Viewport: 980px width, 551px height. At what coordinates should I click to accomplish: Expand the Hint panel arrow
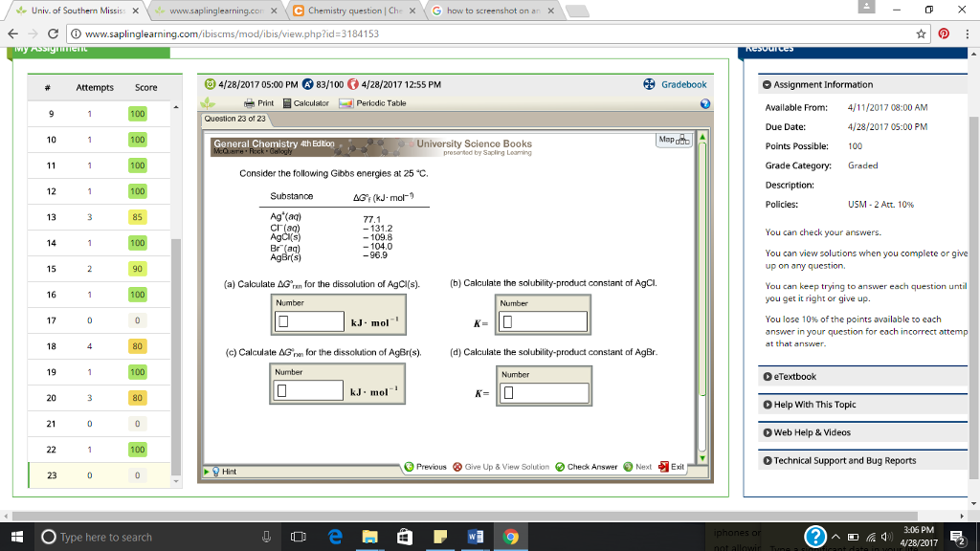(207, 472)
